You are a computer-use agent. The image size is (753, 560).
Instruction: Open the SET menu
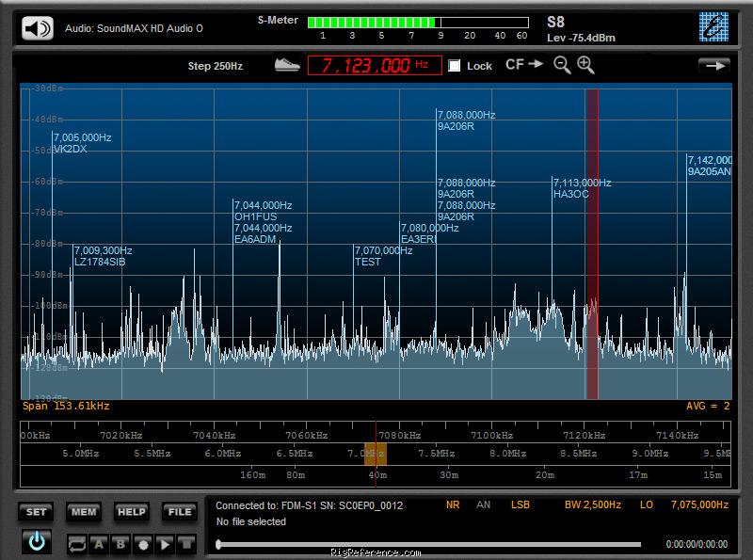pos(36,512)
